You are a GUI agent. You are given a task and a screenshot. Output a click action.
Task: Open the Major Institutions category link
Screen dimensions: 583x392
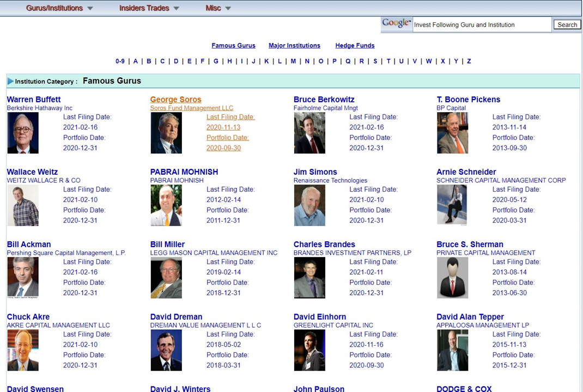(294, 45)
